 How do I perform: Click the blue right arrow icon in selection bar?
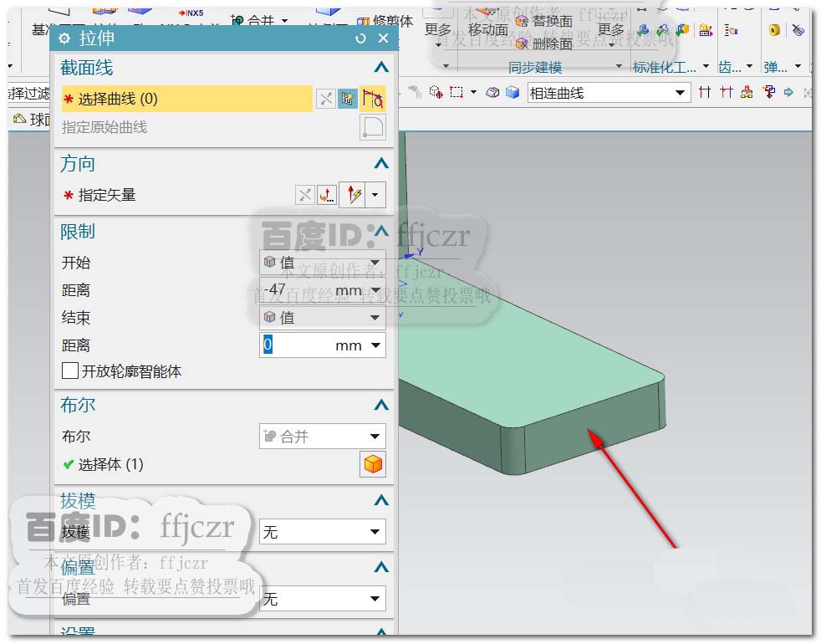[788, 93]
